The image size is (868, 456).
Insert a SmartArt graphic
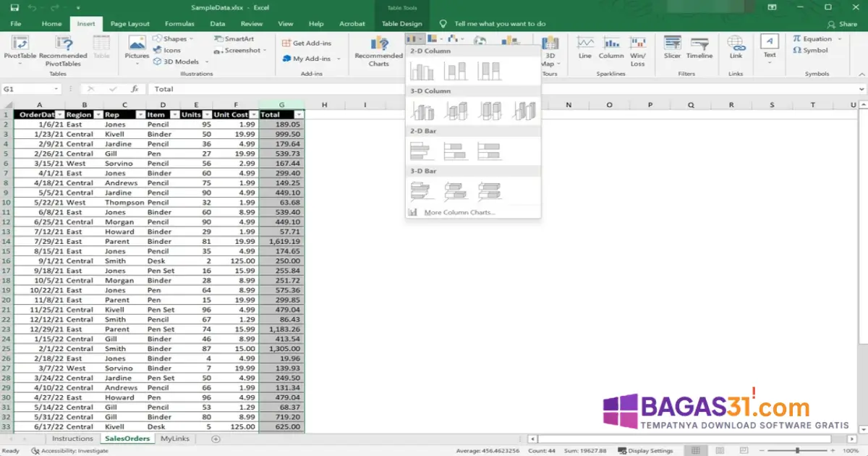tap(234, 39)
